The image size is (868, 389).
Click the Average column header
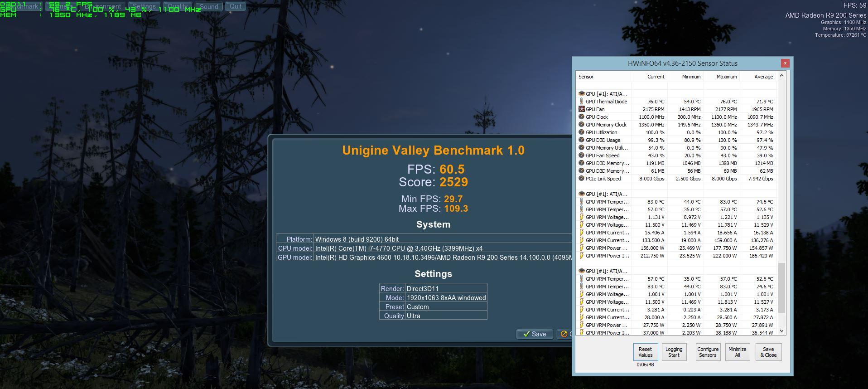tap(757, 77)
